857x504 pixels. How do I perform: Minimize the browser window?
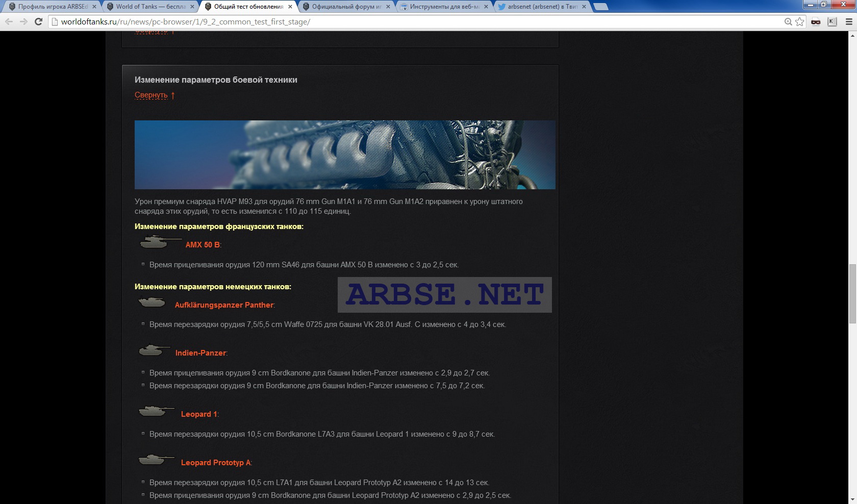(810, 4)
